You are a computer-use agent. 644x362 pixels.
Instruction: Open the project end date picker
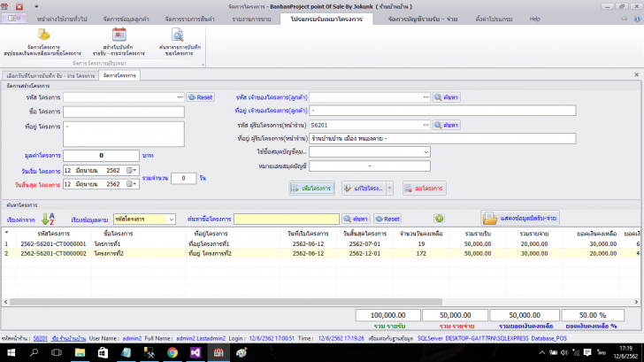[133, 184]
